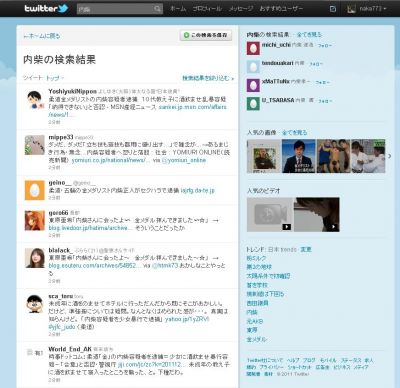400x388 pixels.
Task: Expand refine search results option
Action: [x=208, y=78]
